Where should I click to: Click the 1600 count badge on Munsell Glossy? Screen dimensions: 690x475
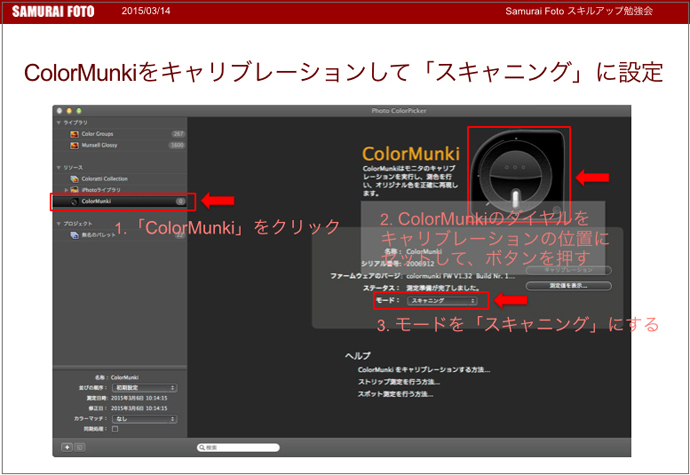point(177,145)
